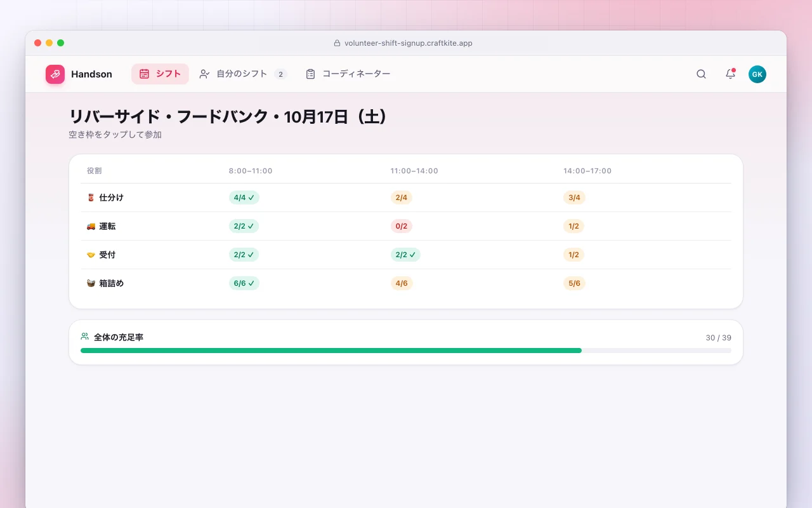Open the search icon

(701, 74)
